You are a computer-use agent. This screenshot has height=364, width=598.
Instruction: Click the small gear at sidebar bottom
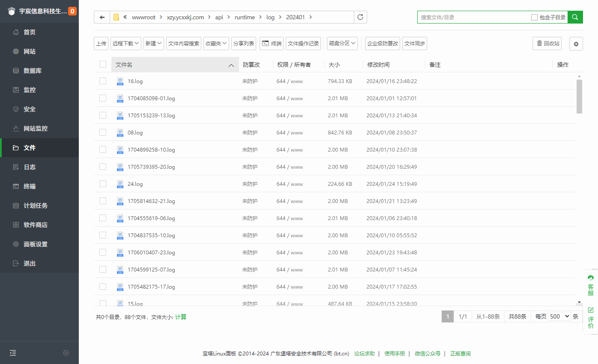tap(66, 353)
